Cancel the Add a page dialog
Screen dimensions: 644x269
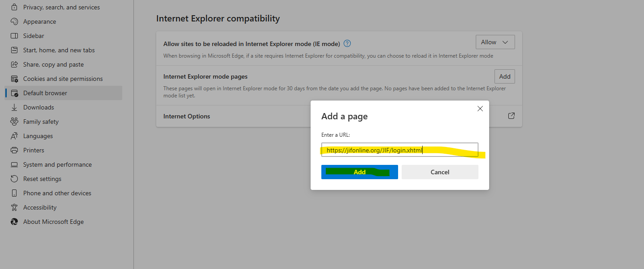[x=440, y=172]
